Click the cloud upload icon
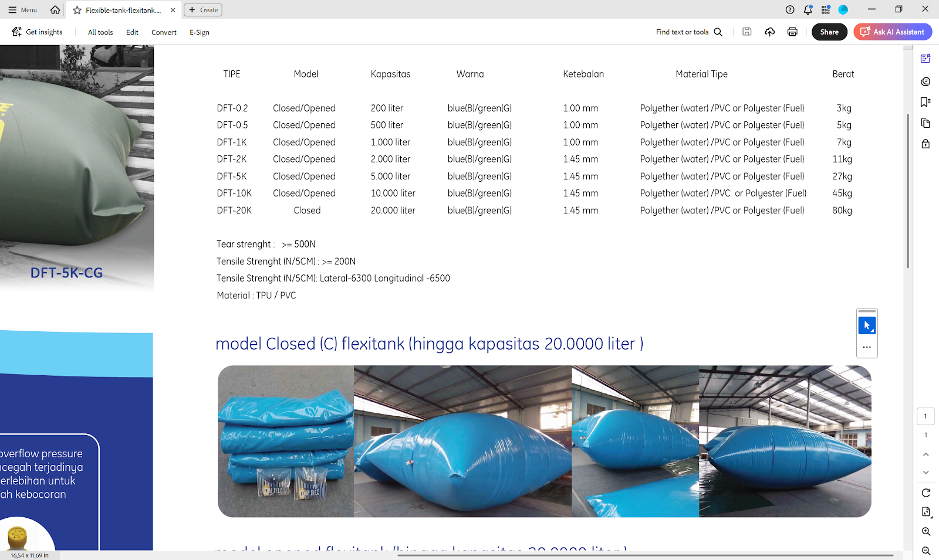The image size is (939, 560). pos(769,32)
